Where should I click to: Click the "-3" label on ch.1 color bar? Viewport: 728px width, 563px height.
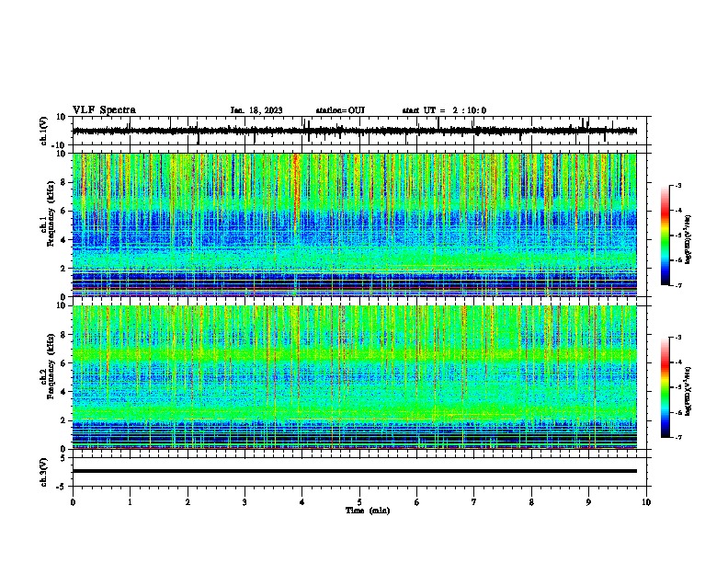coord(677,185)
